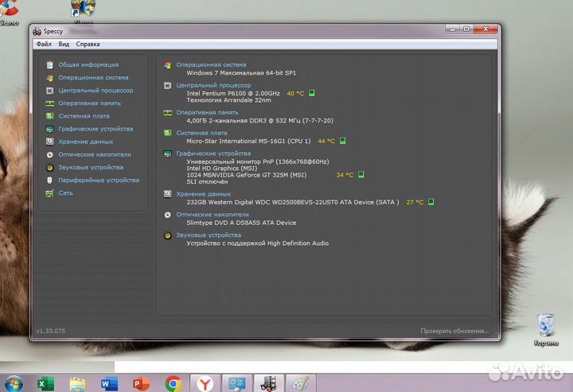Click the motherboard temperature indicator next to 44 °C
This screenshot has width=573, height=392.
tap(342, 141)
